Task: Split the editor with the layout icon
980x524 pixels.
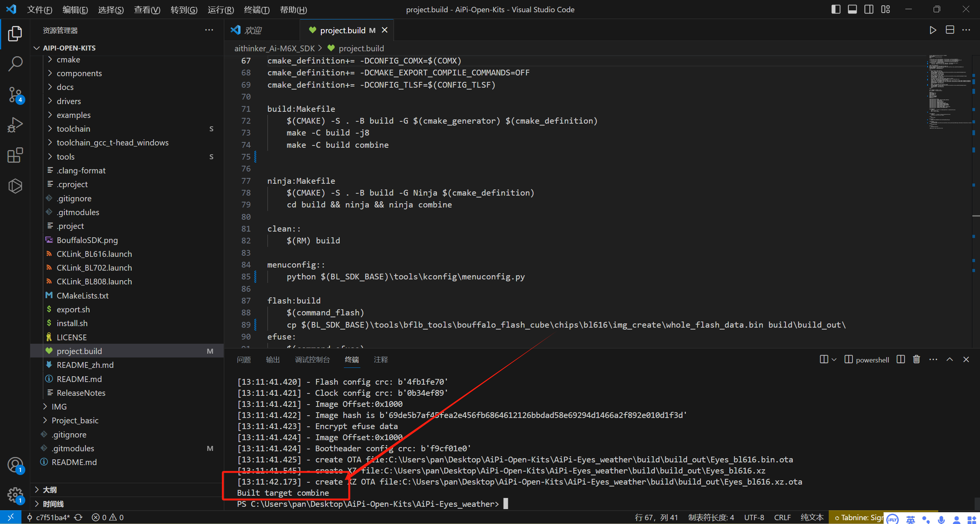Action: (x=950, y=30)
